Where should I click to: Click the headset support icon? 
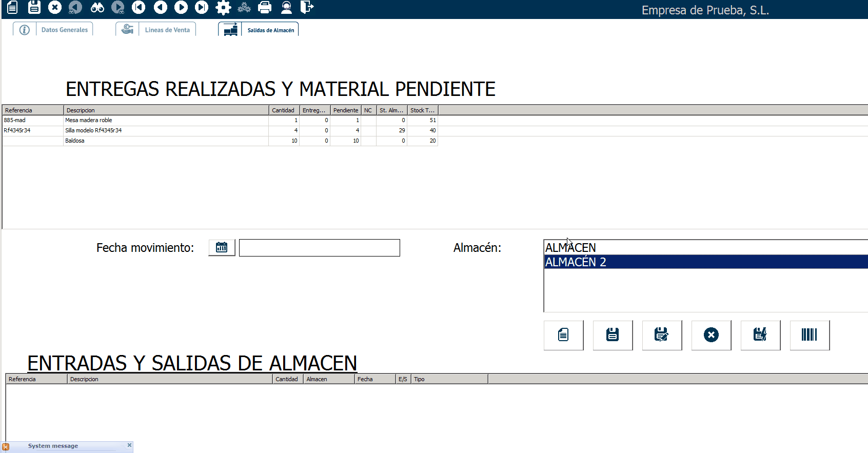point(286,7)
